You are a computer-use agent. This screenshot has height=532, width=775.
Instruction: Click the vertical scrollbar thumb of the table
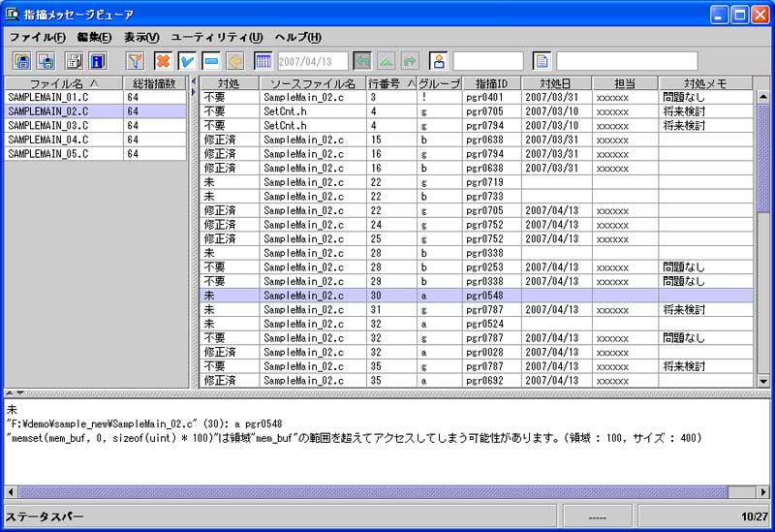coord(763,158)
